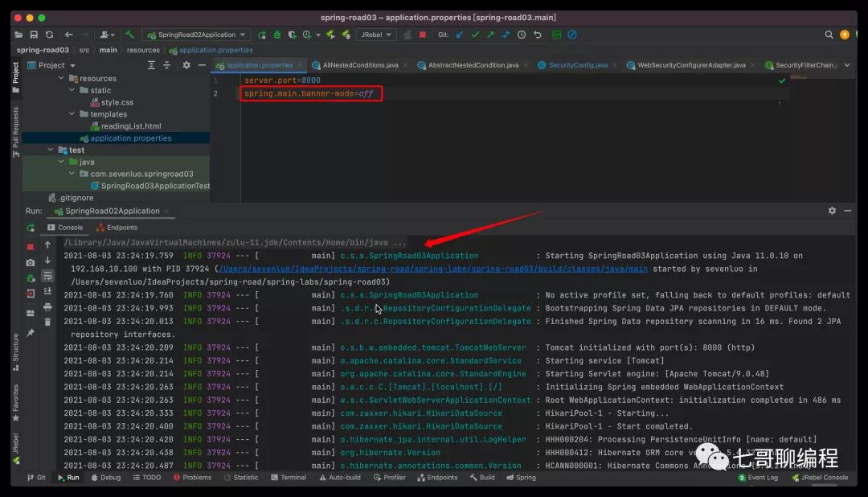Viewport: 868px width, 497px height.
Task: Collapse the resources folder
Action: click(61, 78)
